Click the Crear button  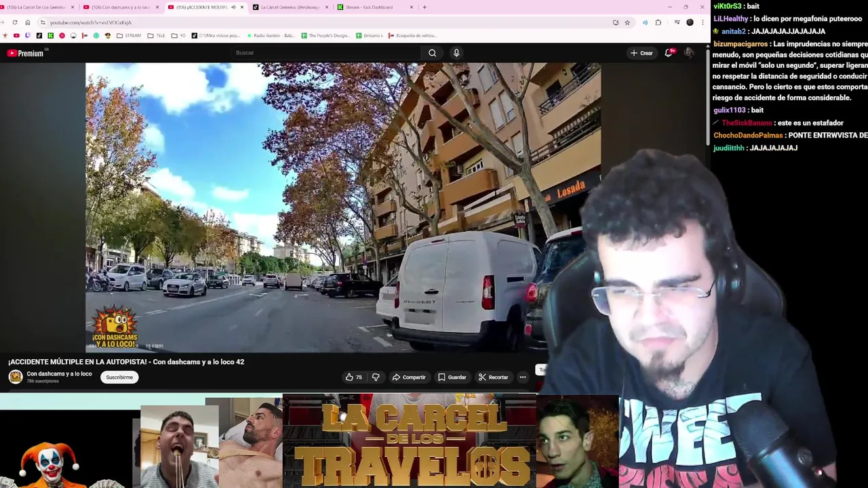tap(642, 53)
